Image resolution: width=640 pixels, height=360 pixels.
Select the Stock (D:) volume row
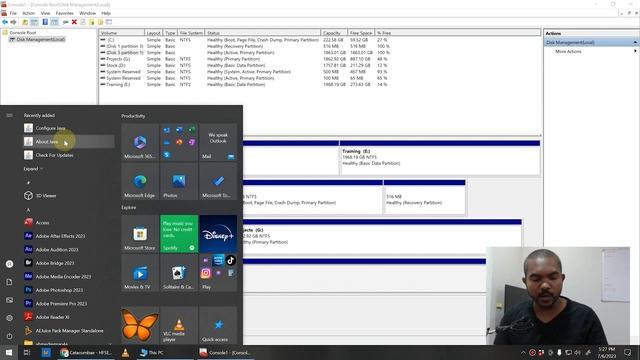coord(245,65)
